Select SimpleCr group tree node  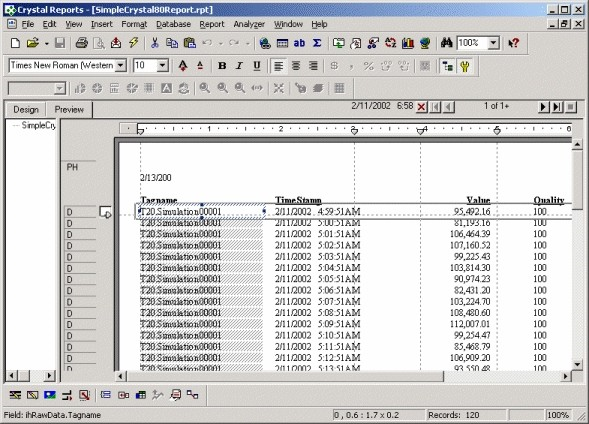38,125
